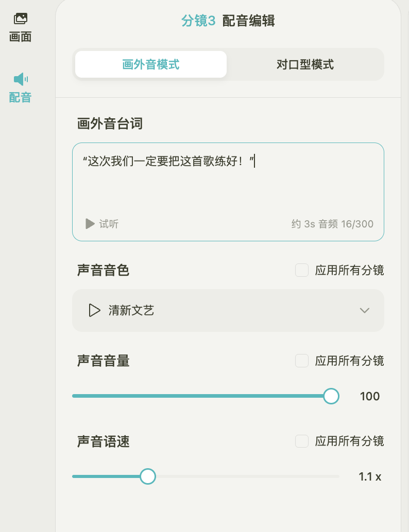Open the 清新文艺 voice dropdown
The image size is (409, 532).
(x=228, y=310)
